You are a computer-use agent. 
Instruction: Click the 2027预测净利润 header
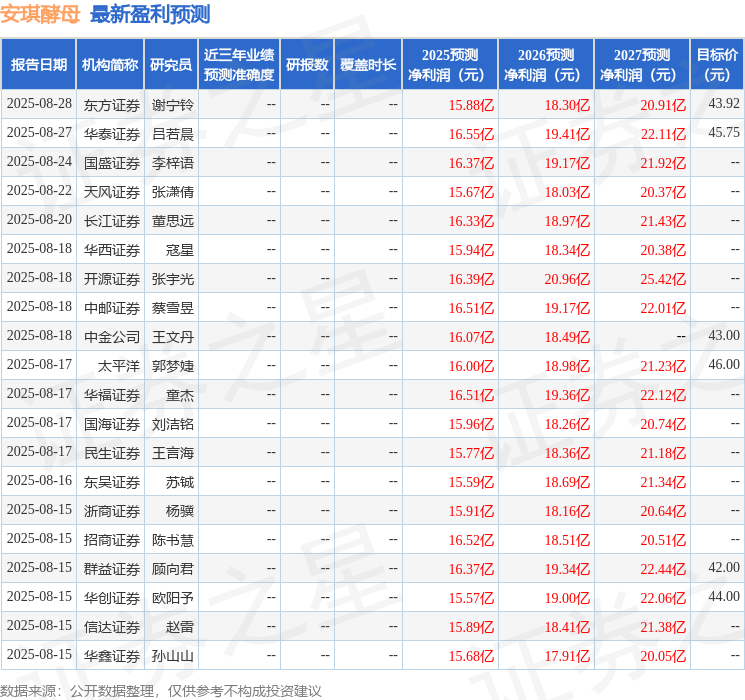coord(642,65)
